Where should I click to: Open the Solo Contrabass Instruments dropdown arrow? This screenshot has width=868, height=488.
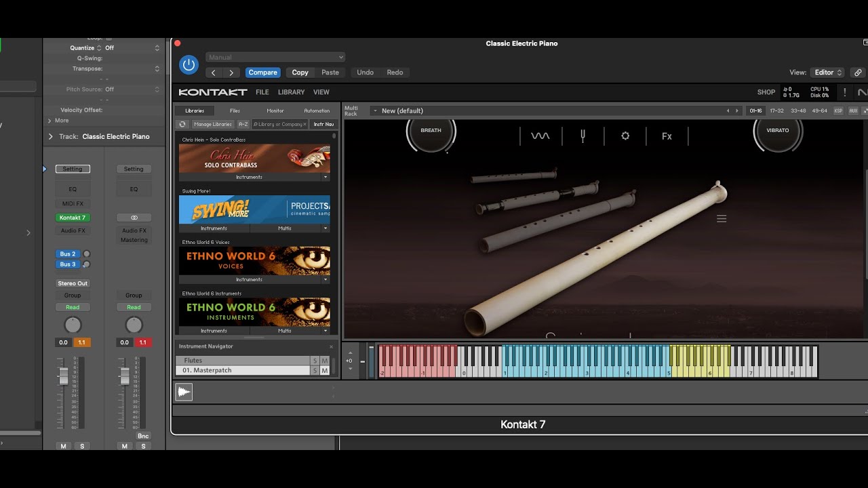[x=325, y=177]
